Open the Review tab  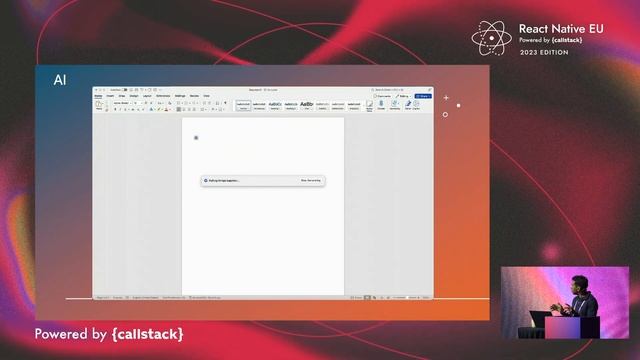(194, 96)
